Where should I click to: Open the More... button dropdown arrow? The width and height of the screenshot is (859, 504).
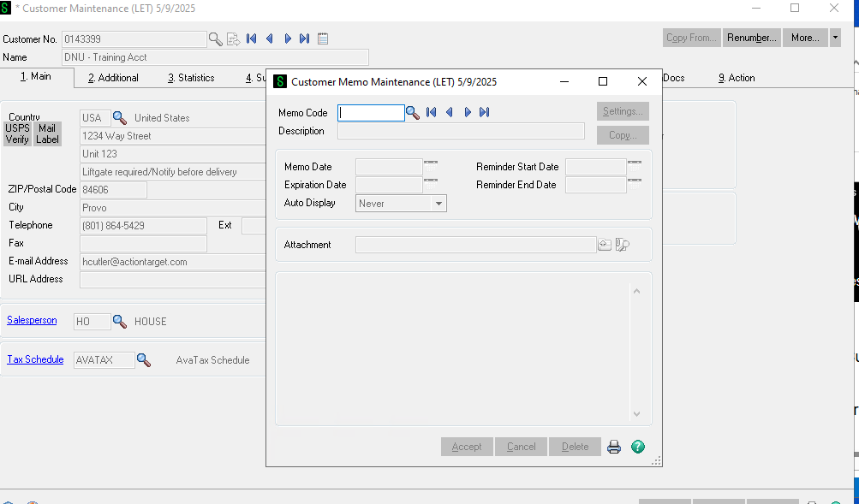(x=835, y=38)
